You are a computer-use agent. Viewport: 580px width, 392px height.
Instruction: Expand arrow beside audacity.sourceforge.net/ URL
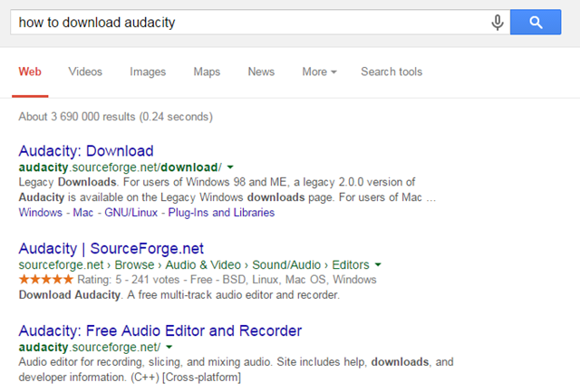point(169,348)
